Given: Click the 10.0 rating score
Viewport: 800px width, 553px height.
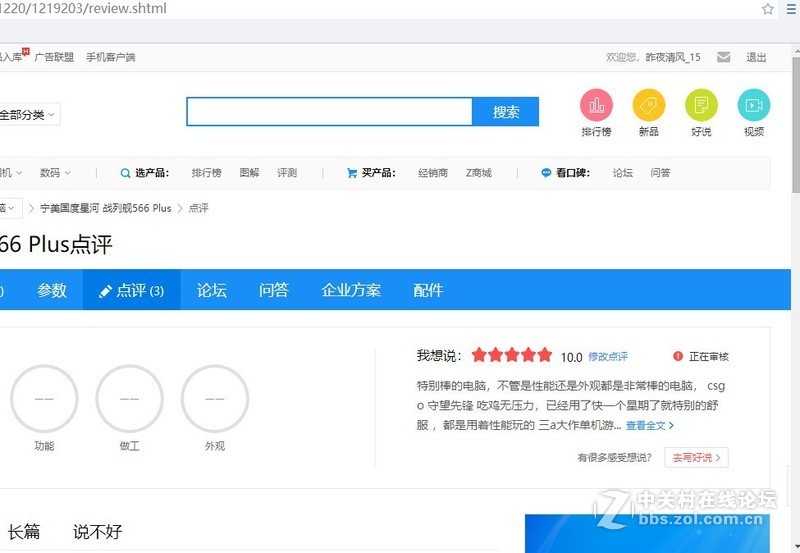Looking at the screenshot, I should pos(571,357).
